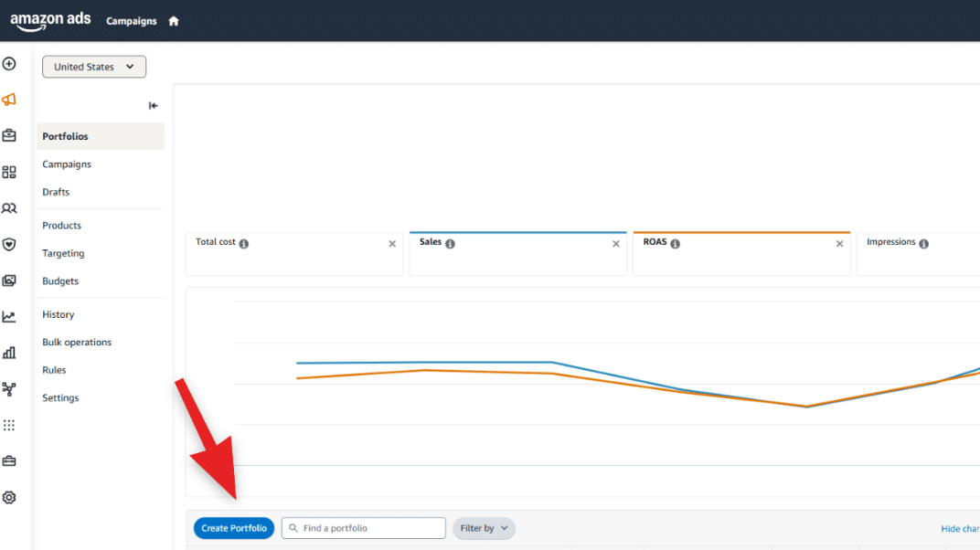The width and height of the screenshot is (980, 550).
Task: Focus the Find a portfolio search field
Action: [364, 528]
